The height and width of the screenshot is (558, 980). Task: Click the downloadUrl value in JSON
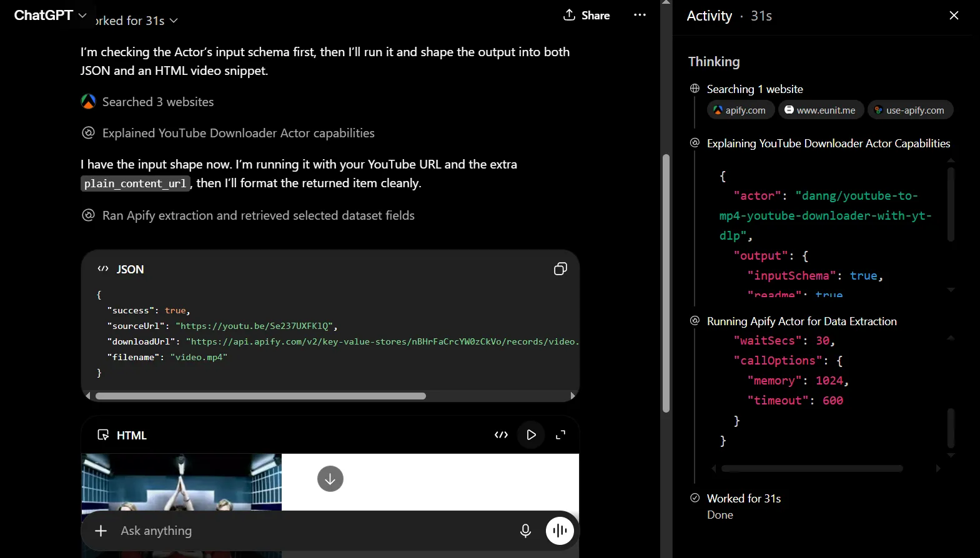click(382, 341)
